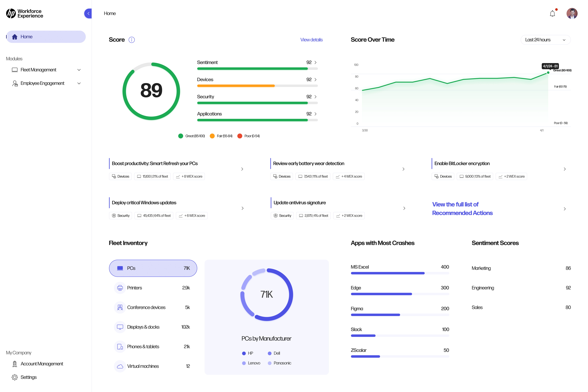The image size is (588, 392).
Task: Open Security score details chevron
Action: click(x=316, y=97)
